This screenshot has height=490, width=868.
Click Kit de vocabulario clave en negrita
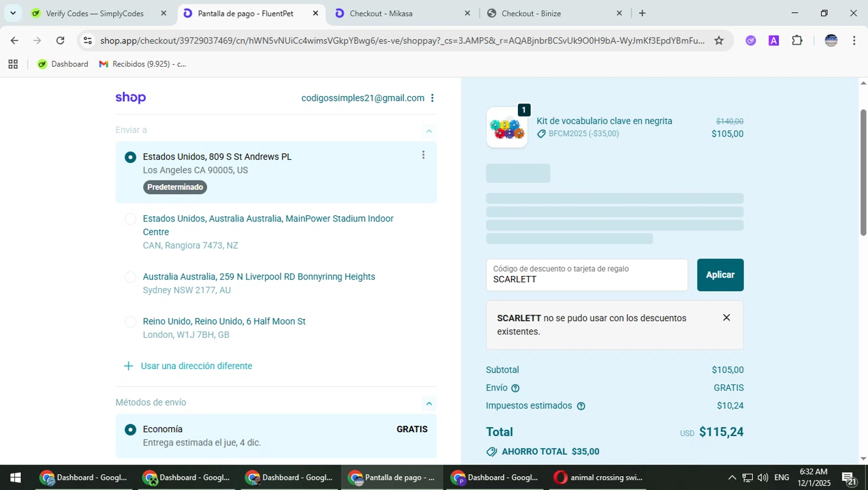(x=604, y=121)
